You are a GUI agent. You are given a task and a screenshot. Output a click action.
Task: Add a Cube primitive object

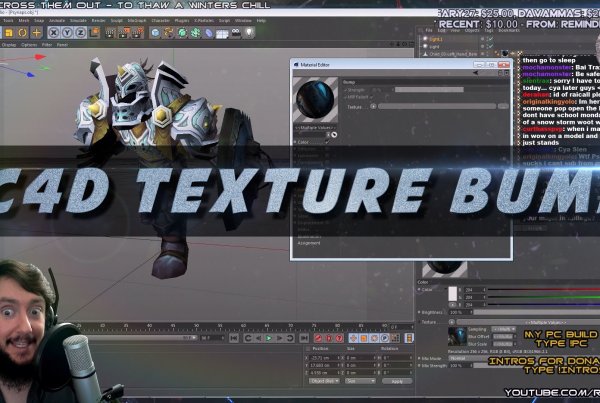(155, 33)
